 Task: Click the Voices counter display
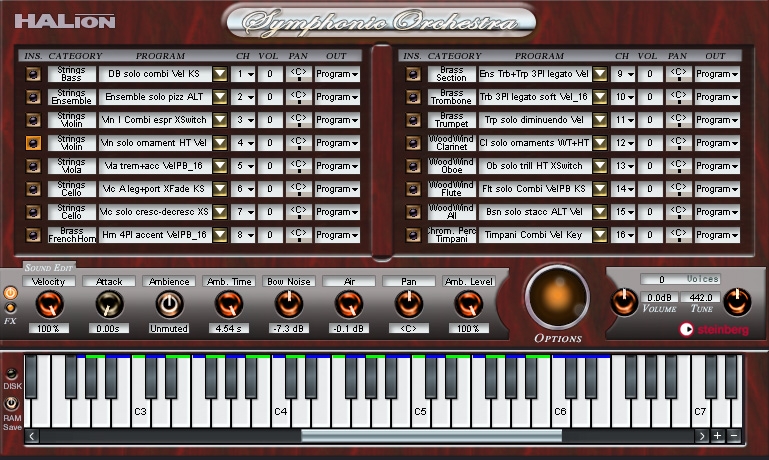click(x=680, y=279)
